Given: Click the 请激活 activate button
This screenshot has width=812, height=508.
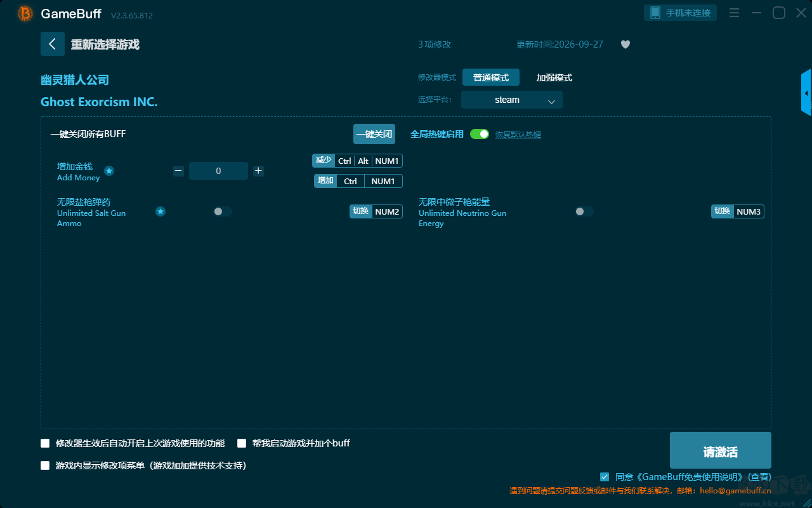Looking at the screenshot, I should [x=721, y=450].
